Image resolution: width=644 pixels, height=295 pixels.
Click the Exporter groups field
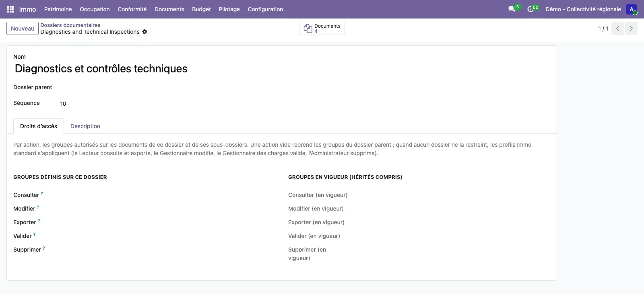pos(167,222)
